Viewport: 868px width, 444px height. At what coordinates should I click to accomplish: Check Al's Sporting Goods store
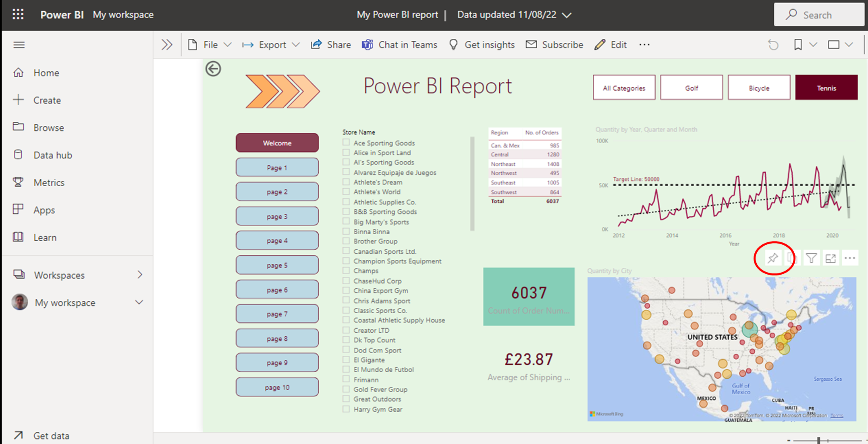(346, 162)
